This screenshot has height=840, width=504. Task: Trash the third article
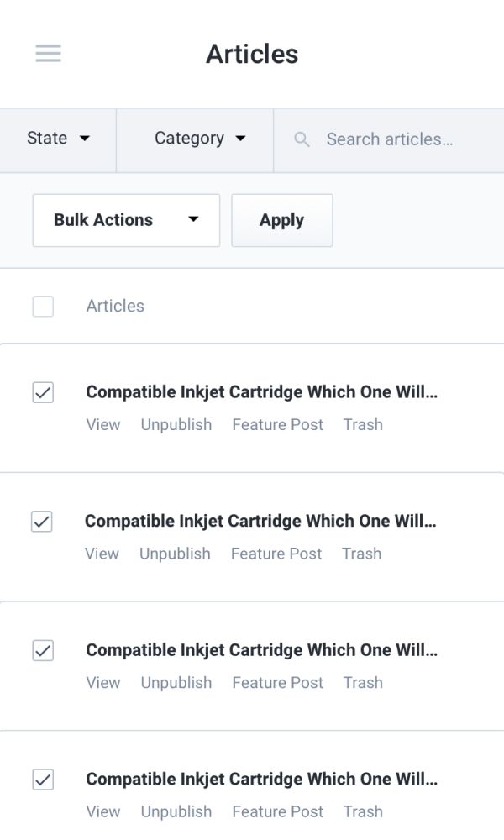[x=363, y=683]
